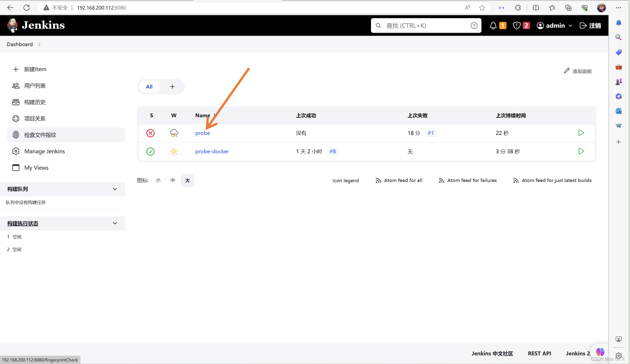Screen dimensions: 630x364
Task: Click the not-secure warning icon in address bar
Action: [x=46, y=8]
